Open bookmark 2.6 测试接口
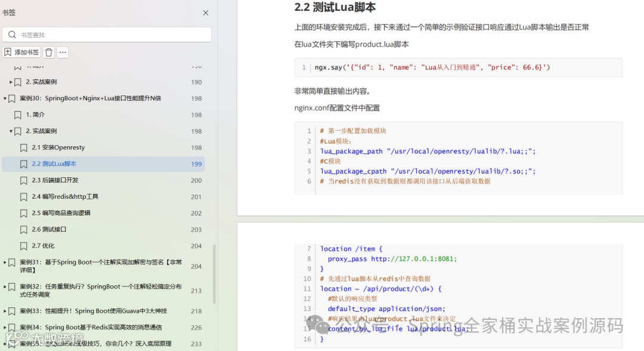The width and height of the screenshot is (644, 351). [x=49, y=229]
